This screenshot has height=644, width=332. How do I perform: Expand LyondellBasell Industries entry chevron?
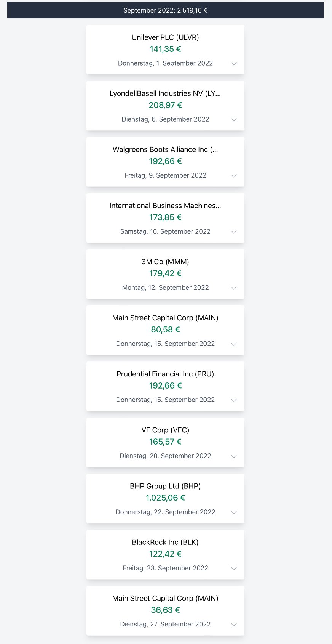click(234, 120)
